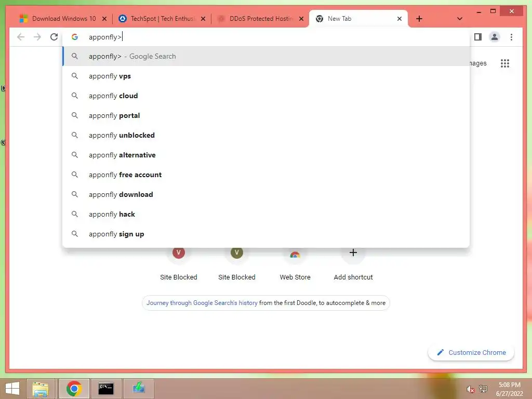Open Command Prompt from taskbar

(106, 389)
